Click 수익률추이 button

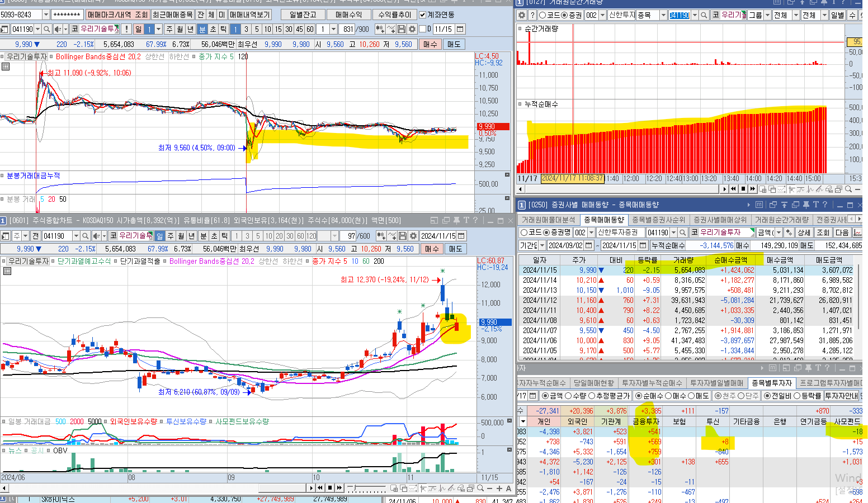tap(394, 15)
